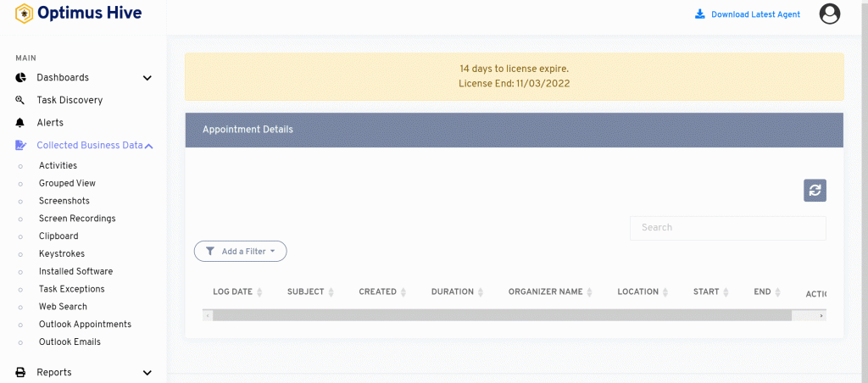Screen dimensions: 868x383
Task: Click the horizontal table scrollbar thumb
Action: tap(502, 315)
